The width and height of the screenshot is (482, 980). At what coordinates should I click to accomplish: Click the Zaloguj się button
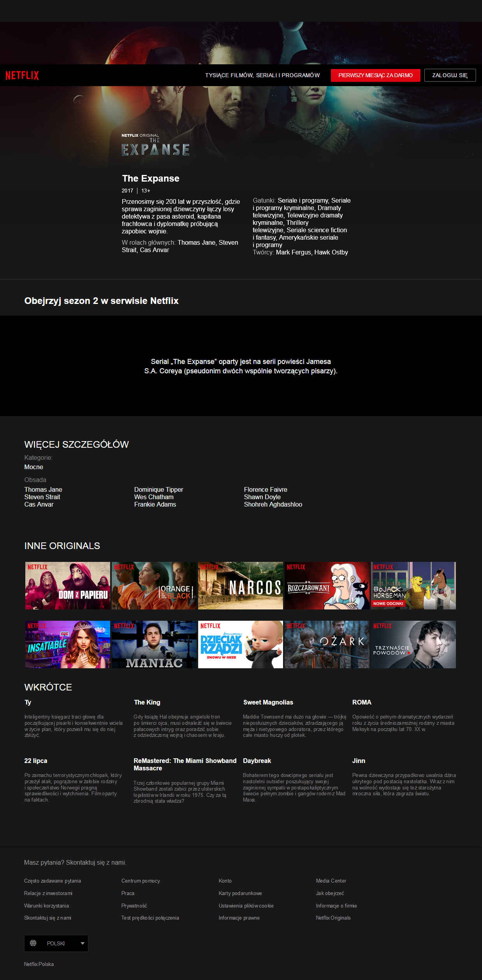(450, 75)
